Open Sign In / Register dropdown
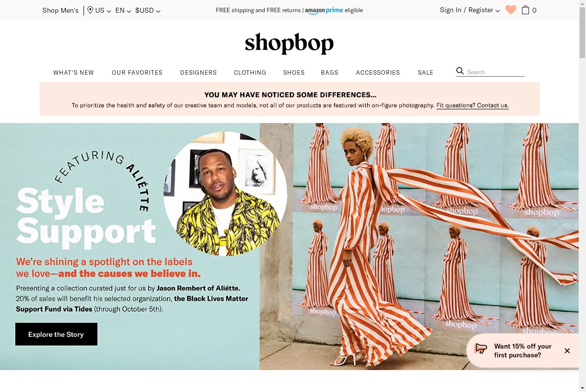The image size is (586, 392). pyautogui.click(x=470, y=10)
